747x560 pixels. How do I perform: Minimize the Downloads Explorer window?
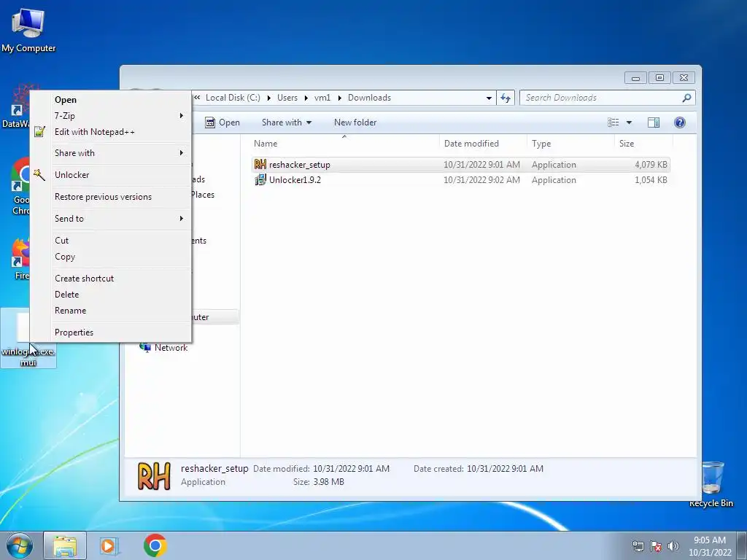point(635,77)
